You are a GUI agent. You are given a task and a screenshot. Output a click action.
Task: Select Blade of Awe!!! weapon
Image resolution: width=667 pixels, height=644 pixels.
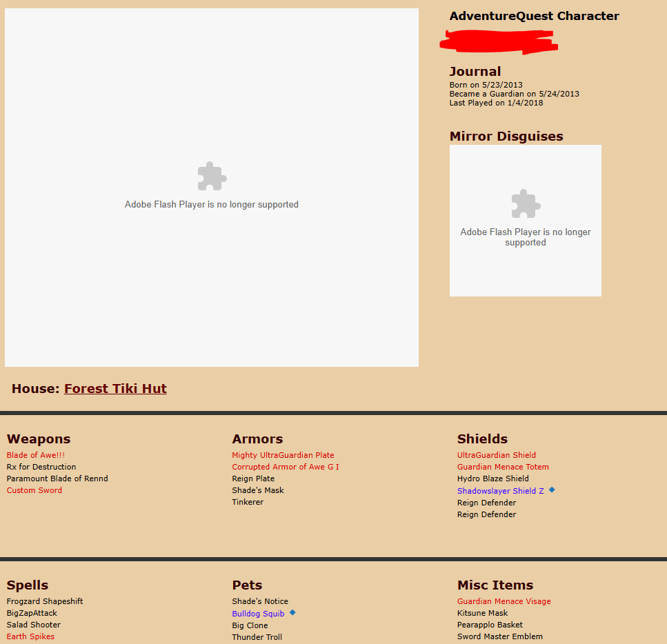(x=36, y=455)
